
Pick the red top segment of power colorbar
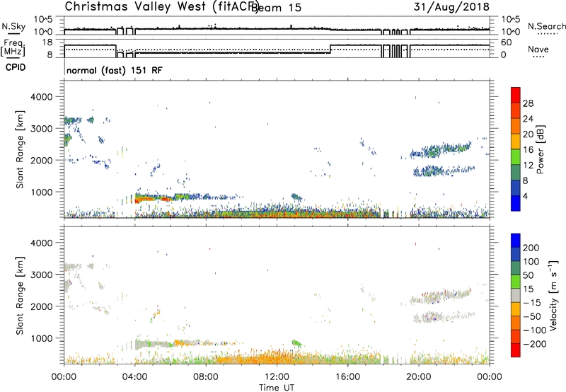click(x=516, y=96)
